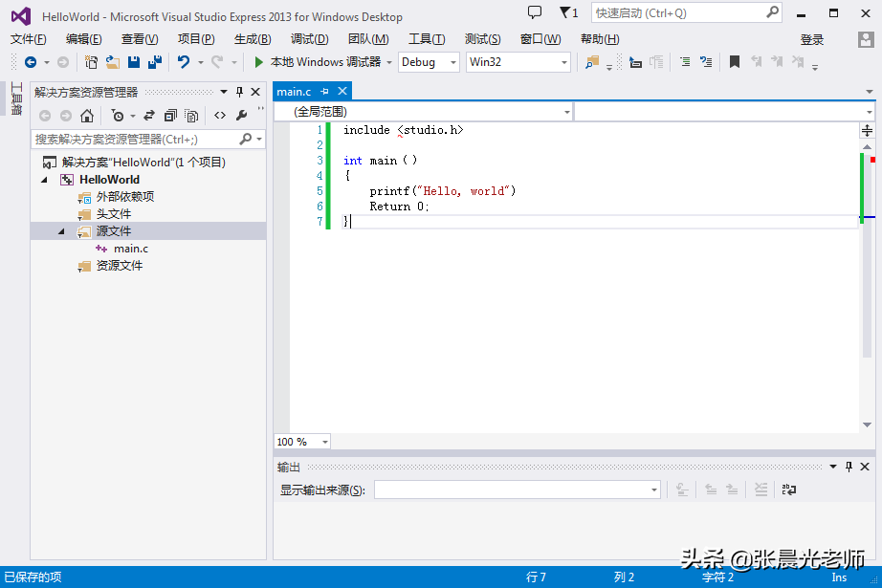
Task: Click the Save All double-floppy icon
Action: pyautogui.click(x=155, y=62)
